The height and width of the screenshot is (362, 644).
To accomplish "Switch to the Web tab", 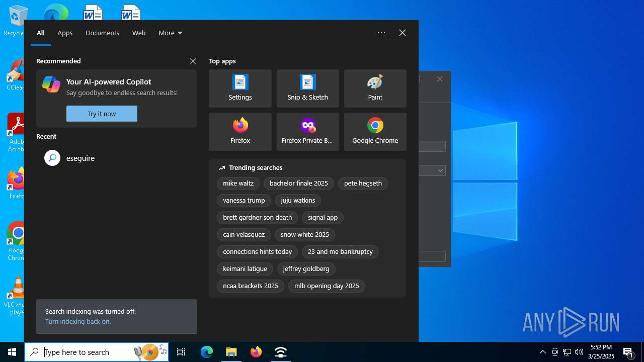I will point(139,33).
